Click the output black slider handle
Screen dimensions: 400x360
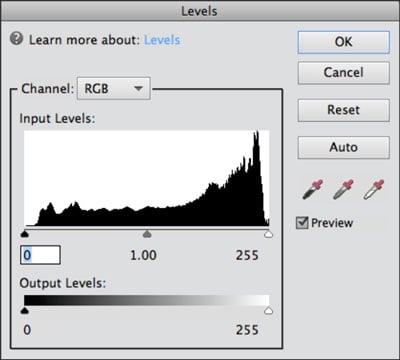25,311
